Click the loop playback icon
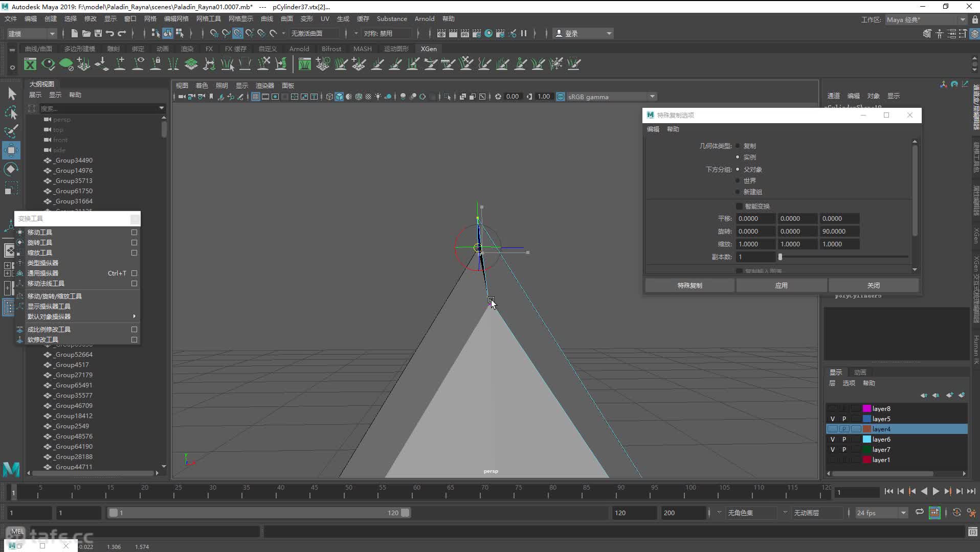 [919, 512]
